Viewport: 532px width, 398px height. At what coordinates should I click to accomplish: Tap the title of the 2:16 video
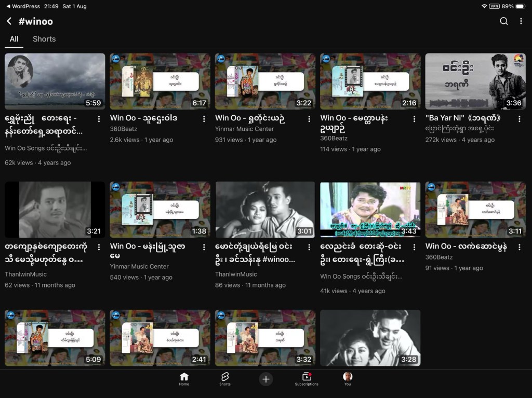point(354,123)
